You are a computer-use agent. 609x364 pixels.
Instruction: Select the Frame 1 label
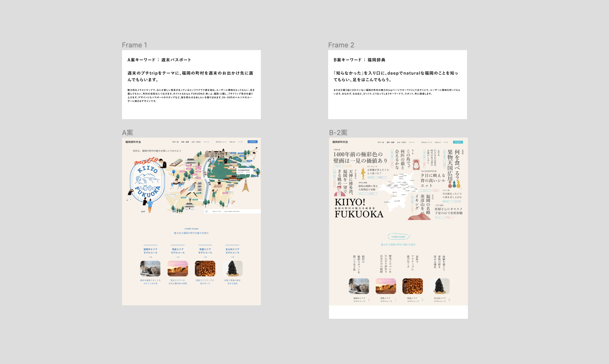(134, 45)
